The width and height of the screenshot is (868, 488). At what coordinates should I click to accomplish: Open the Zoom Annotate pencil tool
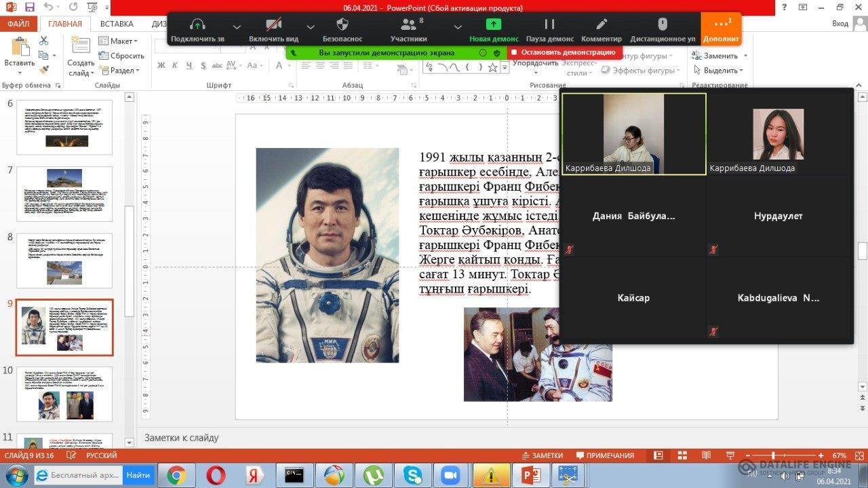601,25
